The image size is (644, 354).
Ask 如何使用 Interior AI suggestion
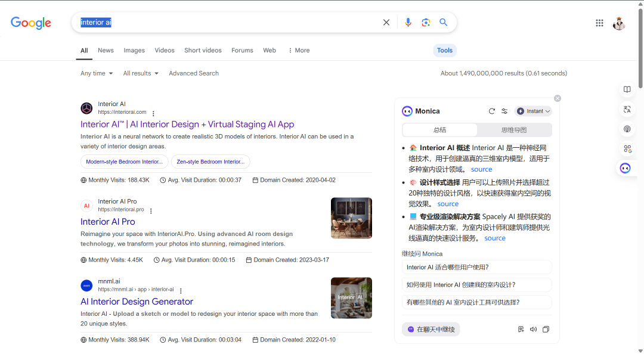pos(477,285)
